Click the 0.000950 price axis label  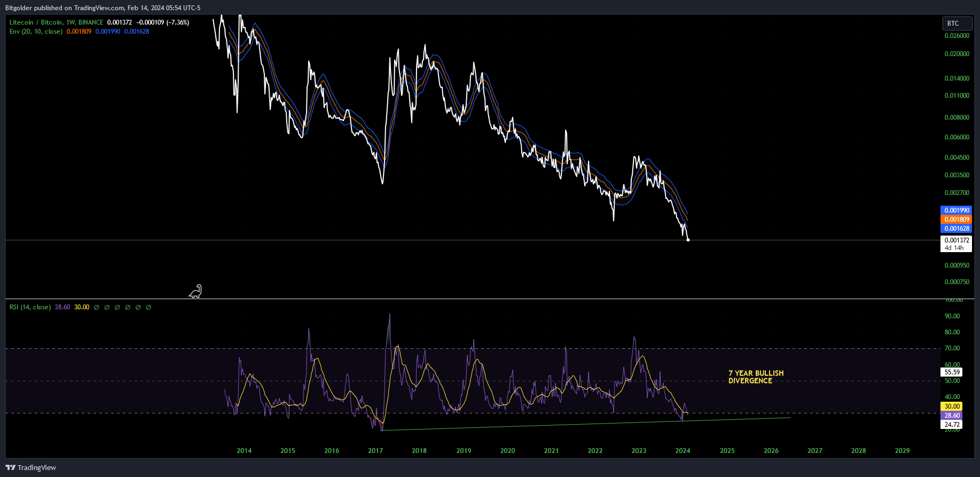[x=957, y=265]
